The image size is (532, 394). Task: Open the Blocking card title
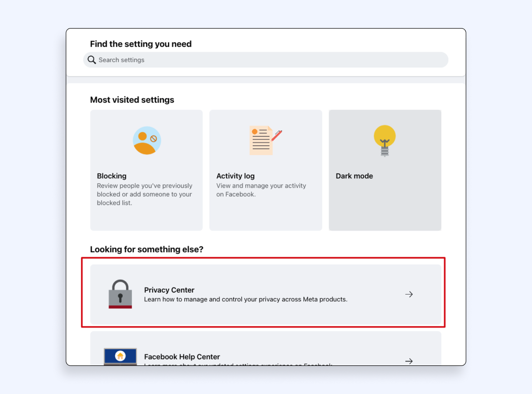click(x=112, y=176)
